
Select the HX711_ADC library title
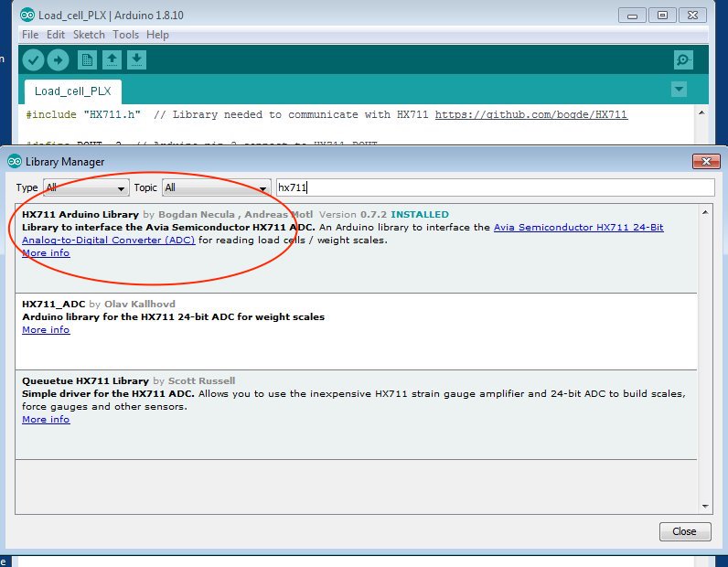click(x=53, y=305)
